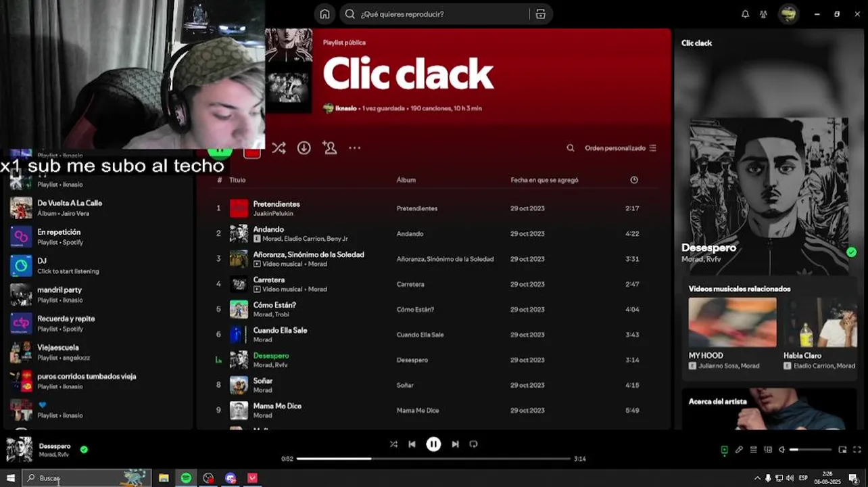Image resolution: width=868 pixels, height=487 pixels.
Task: Pause the current song Desespero
Action: (433, 444)
